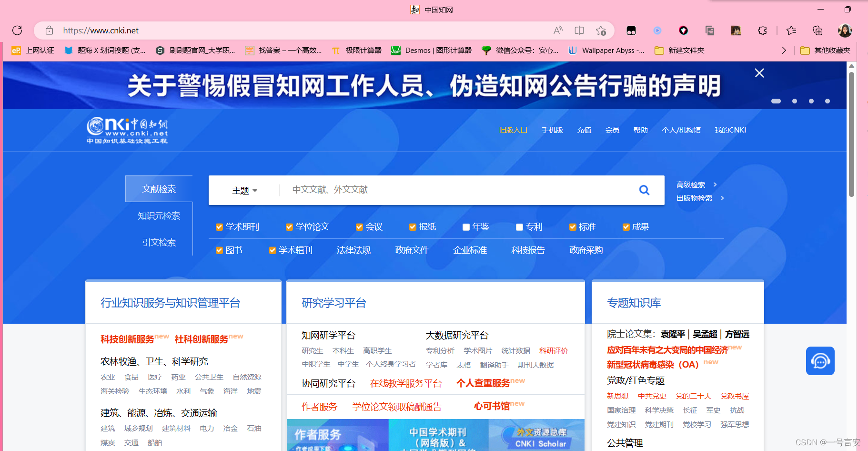Open 个人/机构馆 in top navigation

click(681, 130)
